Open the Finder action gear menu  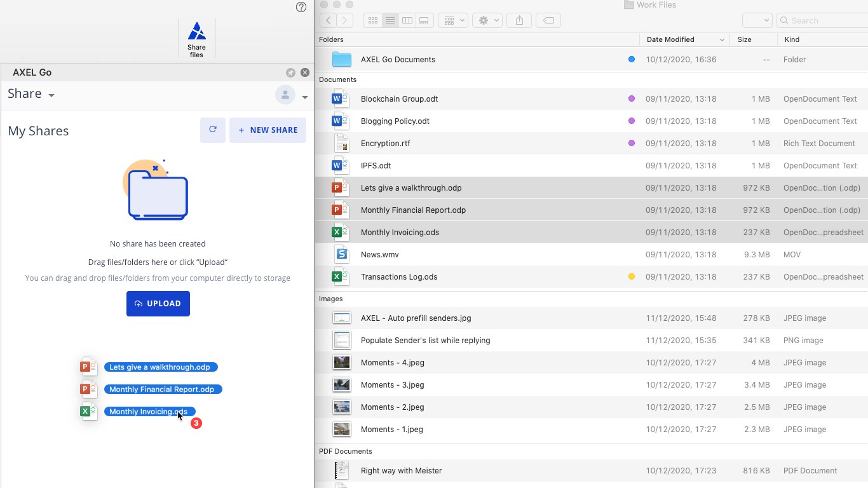488,20
